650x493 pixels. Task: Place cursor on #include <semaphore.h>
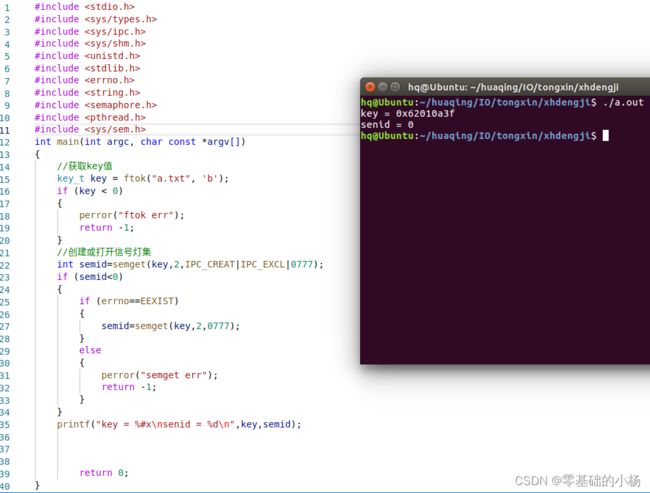point(96,104)
